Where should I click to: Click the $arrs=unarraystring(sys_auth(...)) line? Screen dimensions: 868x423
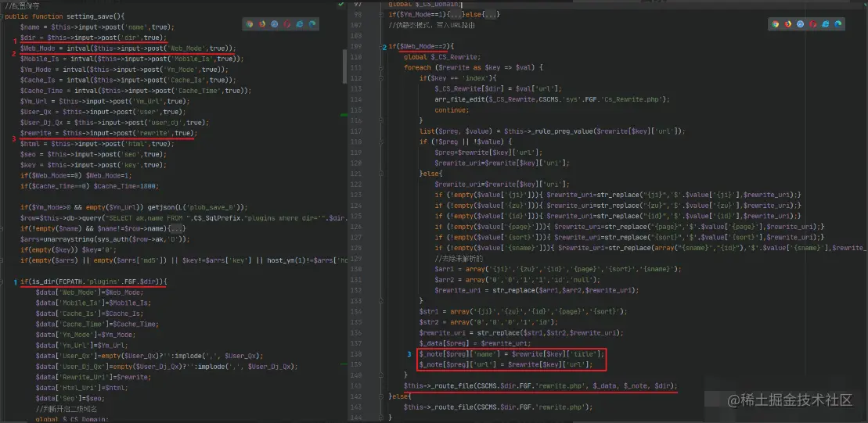coord(105,239)
